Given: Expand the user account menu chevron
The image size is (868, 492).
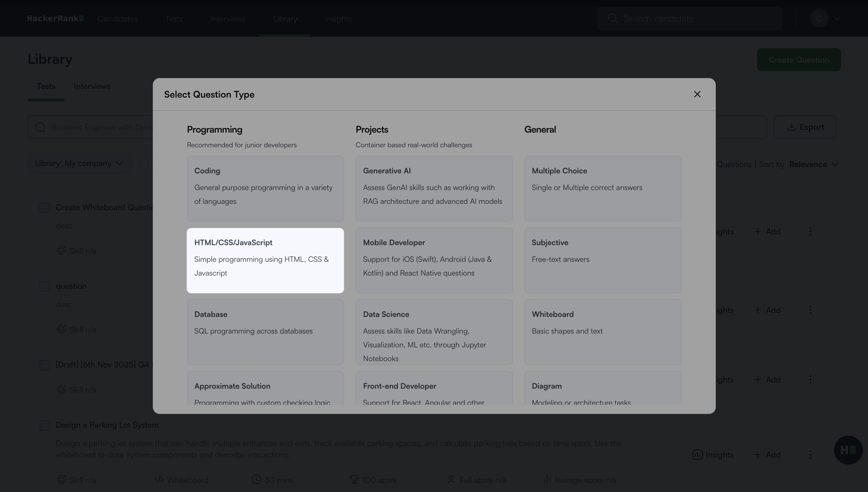Looking at the screenshot, I should point(837,19).
